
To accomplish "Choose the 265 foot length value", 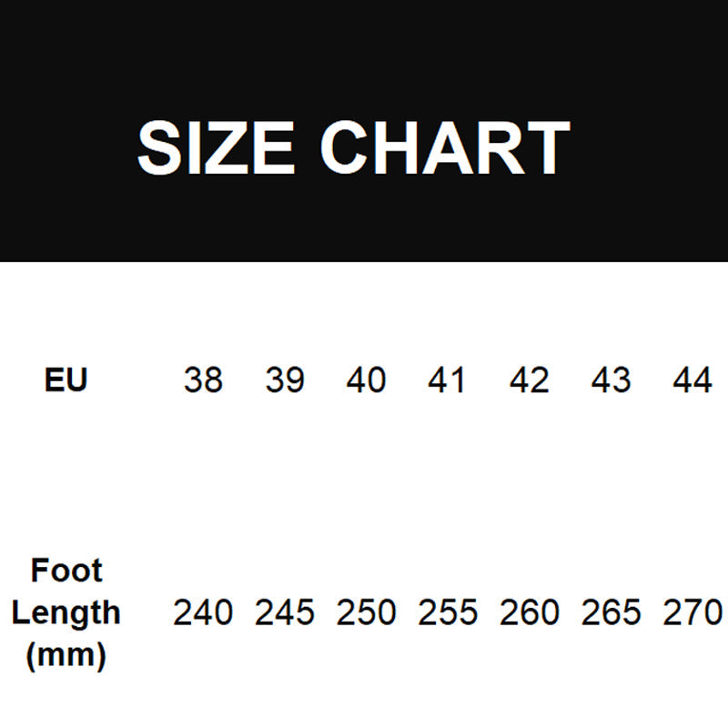I will 611,612.
